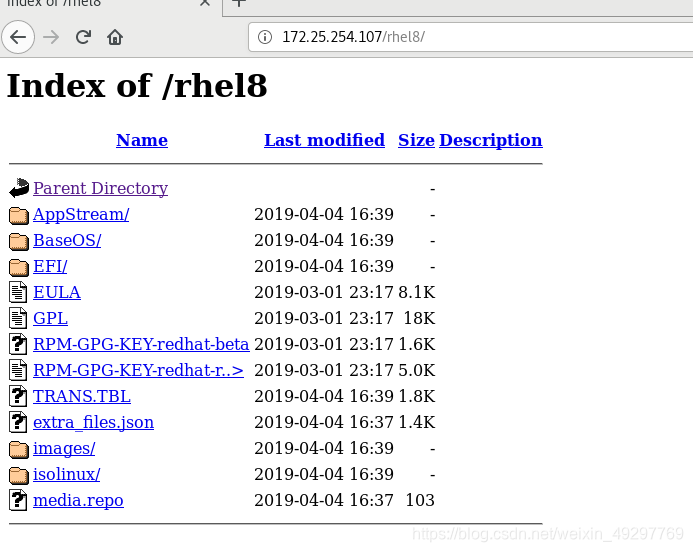Open the browser home page
The height and width of the screenshot is (552, 693).
115,37
